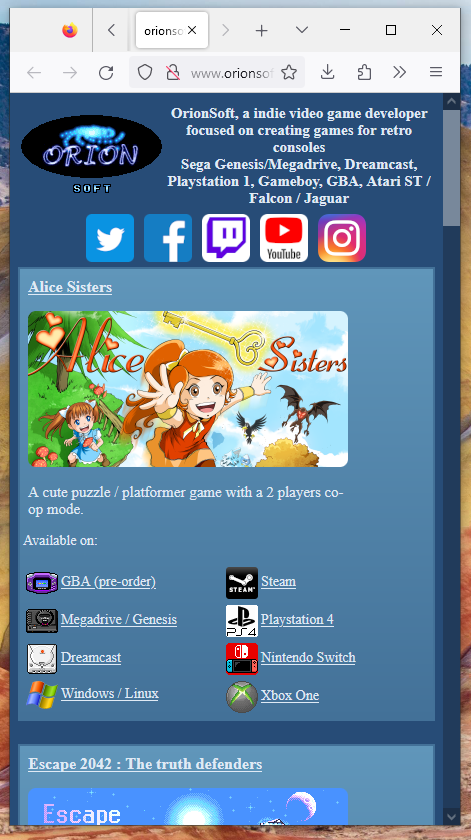471x840 pixels.
Task: Open the Nintendo Switch link
Action: pyautogui.click(x=308, y=657)
